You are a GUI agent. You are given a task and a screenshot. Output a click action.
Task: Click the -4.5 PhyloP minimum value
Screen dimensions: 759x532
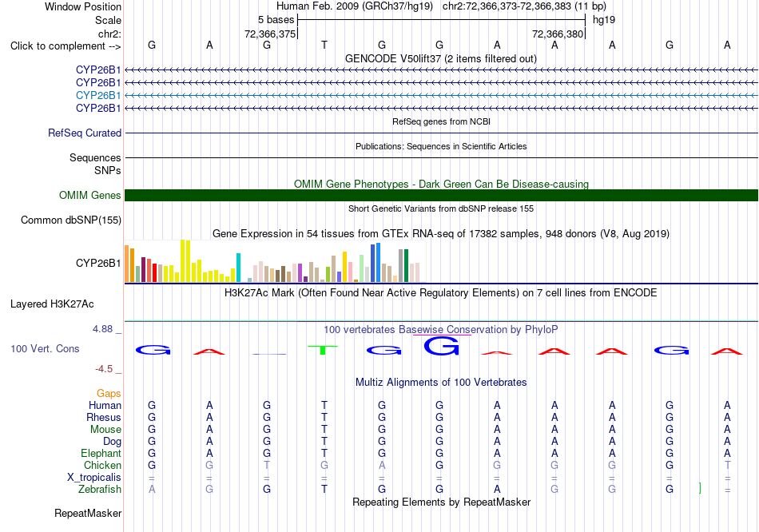(104, 369)
